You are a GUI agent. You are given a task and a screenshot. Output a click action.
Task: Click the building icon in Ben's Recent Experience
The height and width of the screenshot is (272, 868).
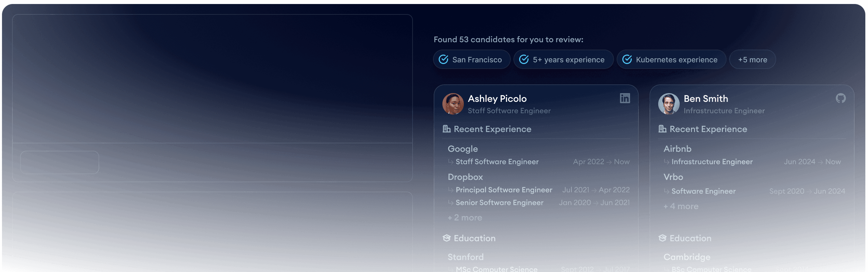662,129
